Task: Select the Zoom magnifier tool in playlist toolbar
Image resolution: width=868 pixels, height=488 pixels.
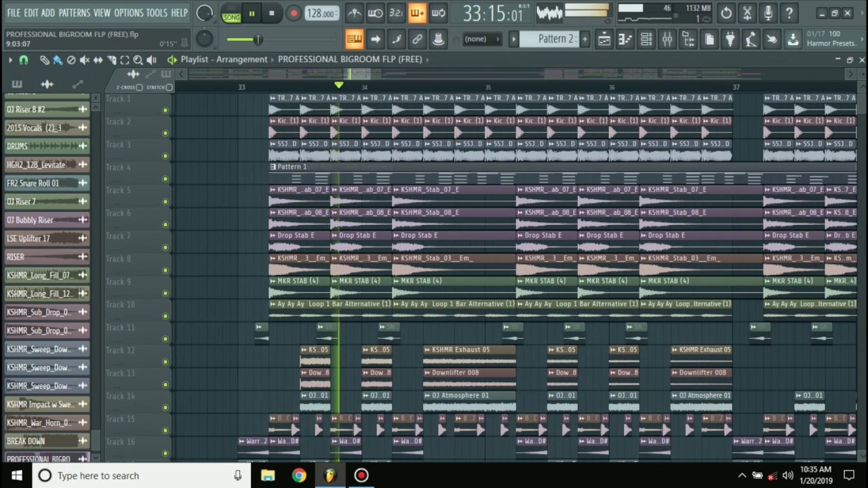Action: [x=138, y=60]
